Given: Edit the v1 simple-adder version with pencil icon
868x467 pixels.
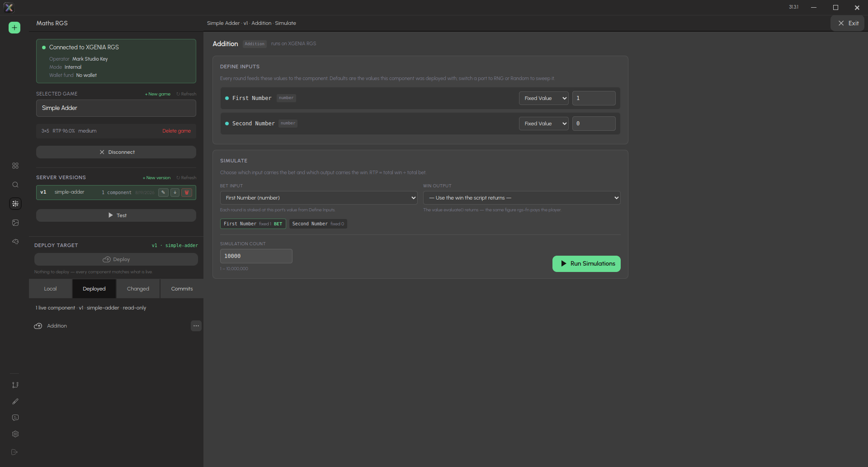Looking at the screenshot, I should point(163,192).
